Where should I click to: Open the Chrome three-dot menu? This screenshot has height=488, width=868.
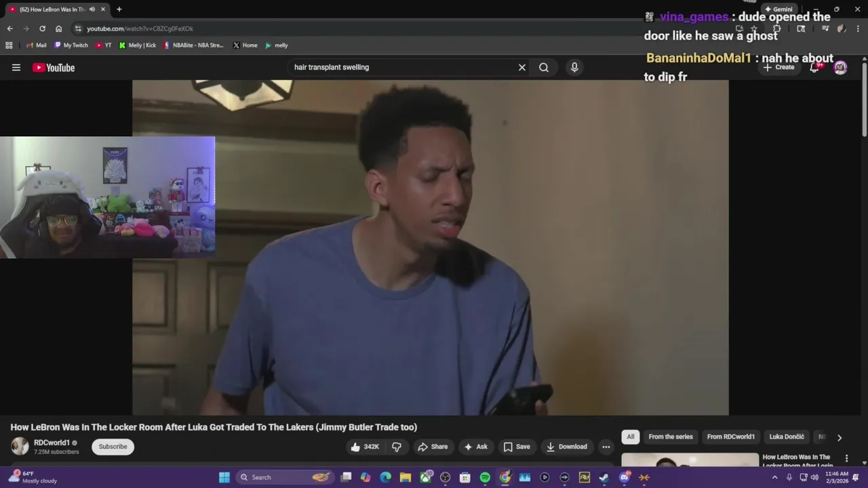pyautogui.click(x=858, y=28)
